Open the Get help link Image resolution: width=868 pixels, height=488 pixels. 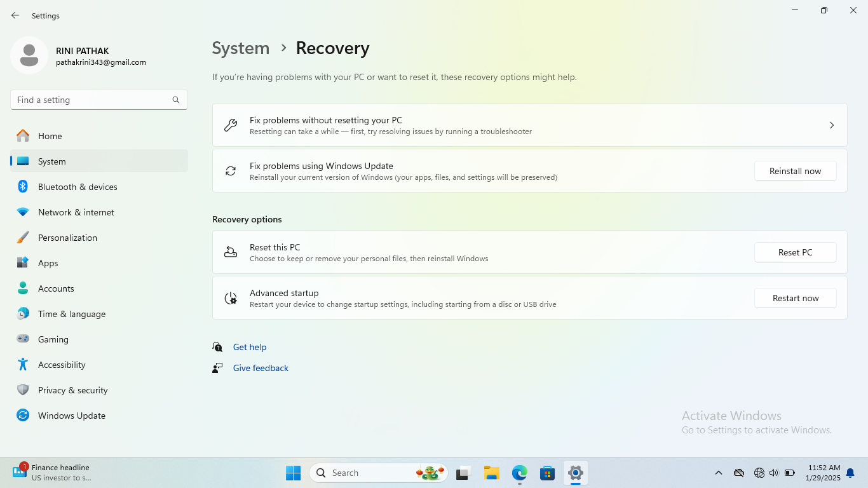pos(250,347)
